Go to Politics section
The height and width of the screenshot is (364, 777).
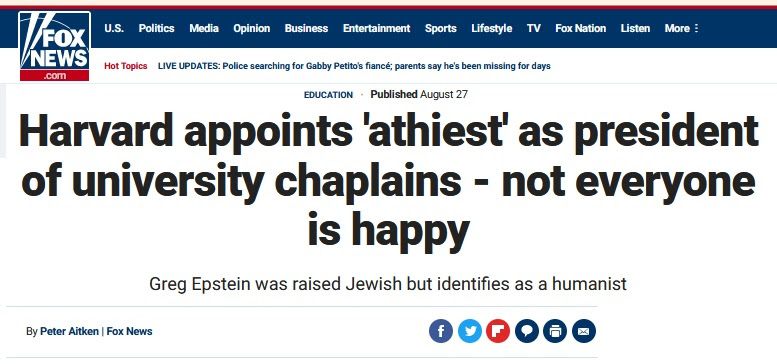tap(157, 28)
